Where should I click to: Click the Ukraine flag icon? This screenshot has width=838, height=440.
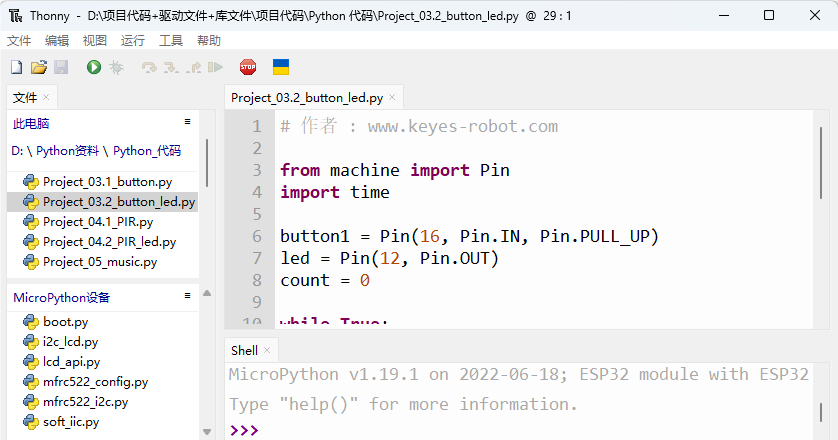pyautogui.click(x=281, y=67)
